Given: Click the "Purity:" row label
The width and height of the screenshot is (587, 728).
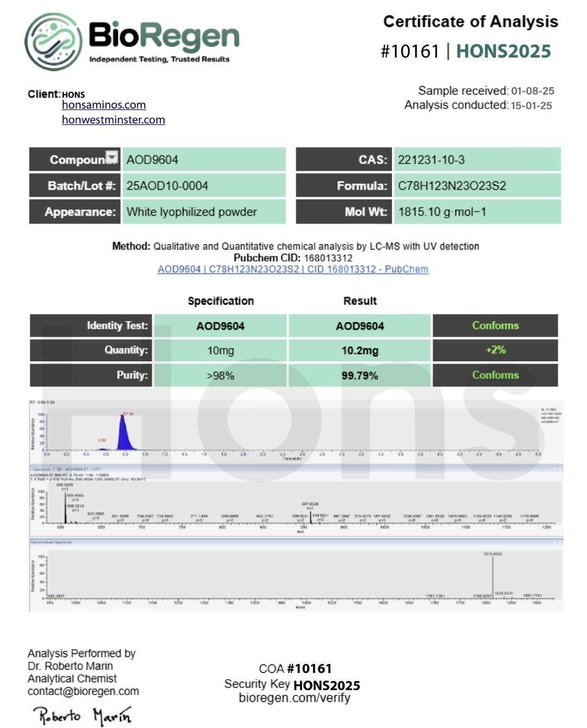Looking at the screenshot, I should click(91, 375).
